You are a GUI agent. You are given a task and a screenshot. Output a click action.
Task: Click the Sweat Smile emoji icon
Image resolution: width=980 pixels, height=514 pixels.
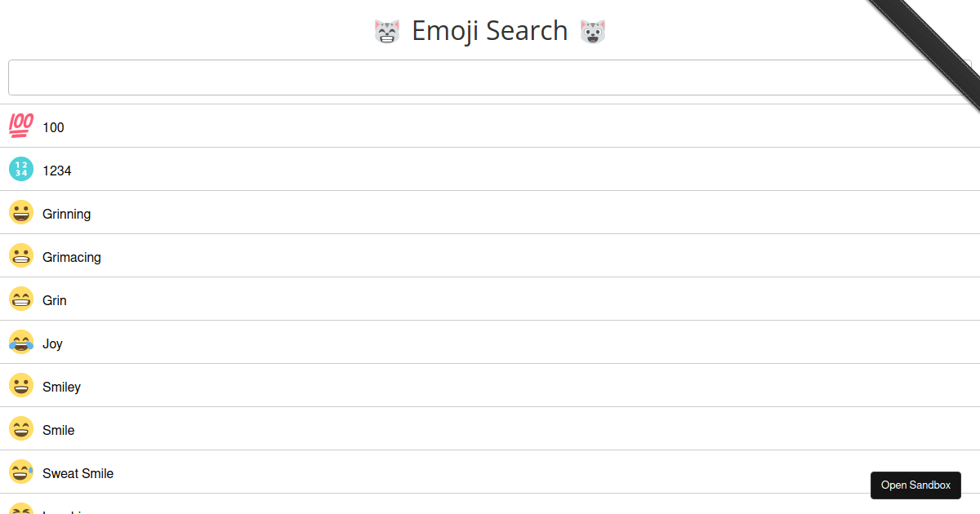tap(20, 472)
